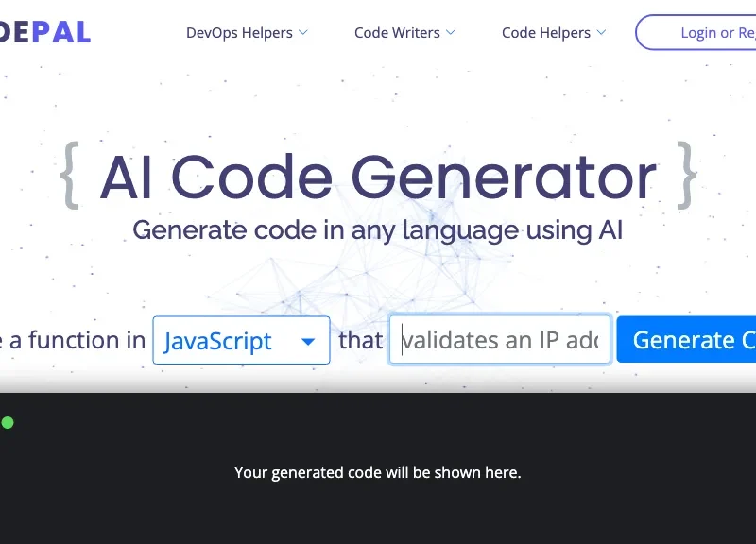Click the CodePal logo
Screen dimensions: 756x544
click(x=44, y=32)
